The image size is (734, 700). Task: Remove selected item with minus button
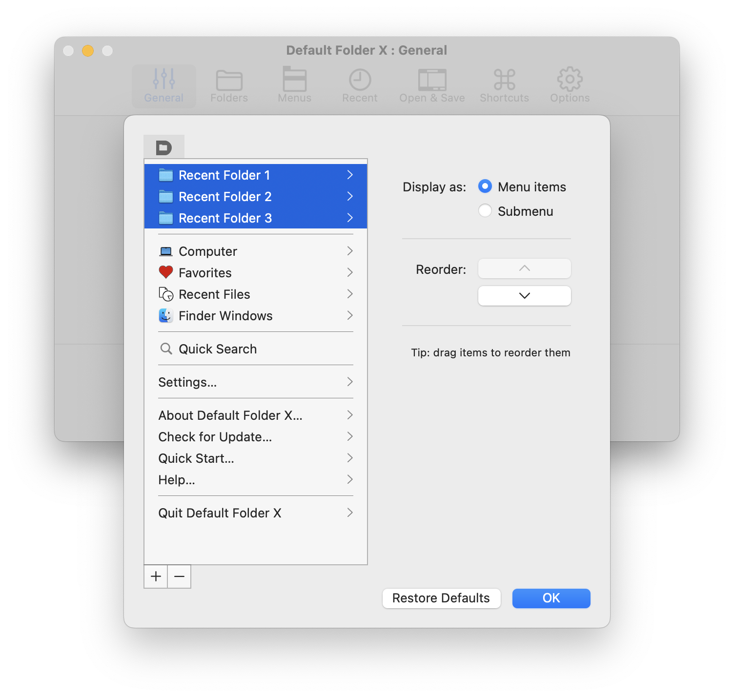[x=179, y=576]
